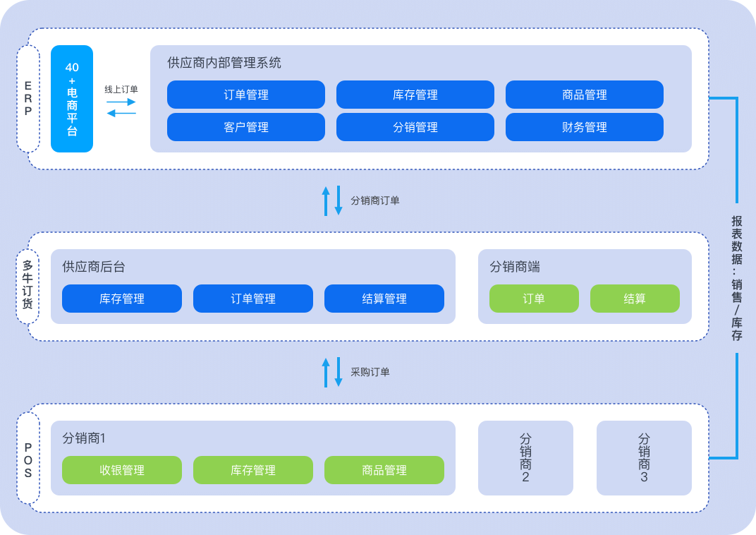
Task: Click the 财务管理 button
Action: 585,127
